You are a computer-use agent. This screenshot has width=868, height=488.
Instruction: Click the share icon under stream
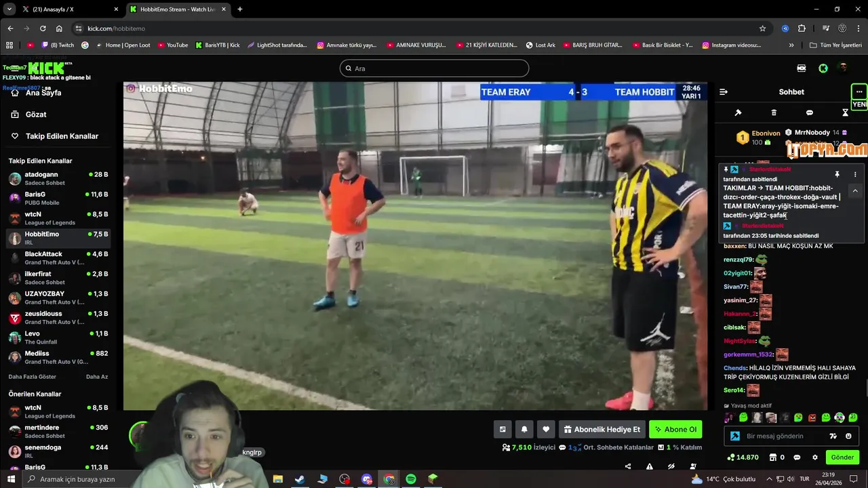click(628, 466)
